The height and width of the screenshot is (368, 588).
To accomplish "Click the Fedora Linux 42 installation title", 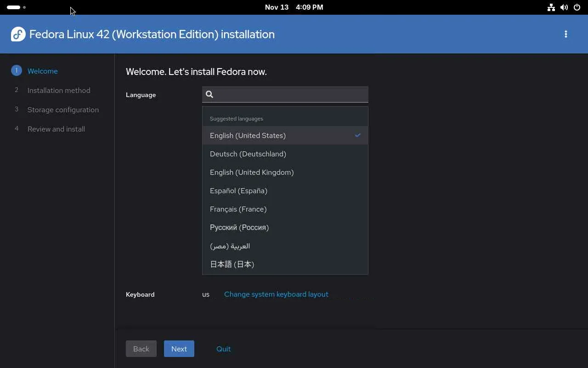I will click(x=152, y=34).
